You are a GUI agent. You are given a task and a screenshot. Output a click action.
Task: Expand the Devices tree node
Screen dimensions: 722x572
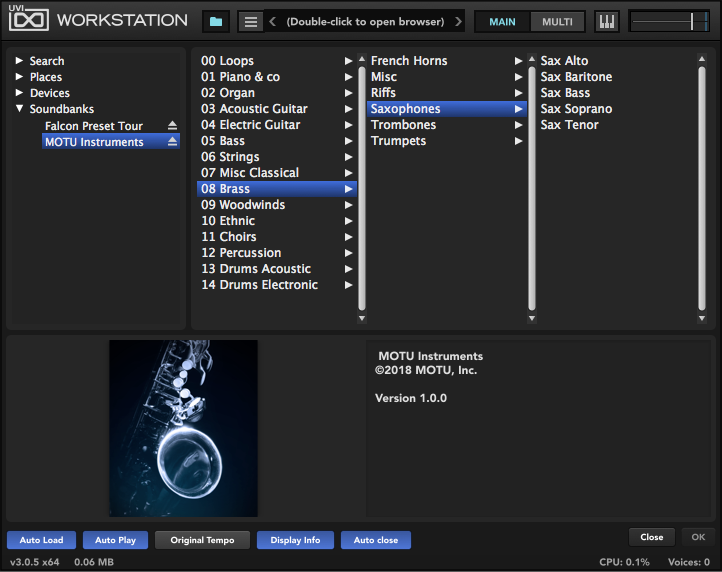[x=19, y=93]
